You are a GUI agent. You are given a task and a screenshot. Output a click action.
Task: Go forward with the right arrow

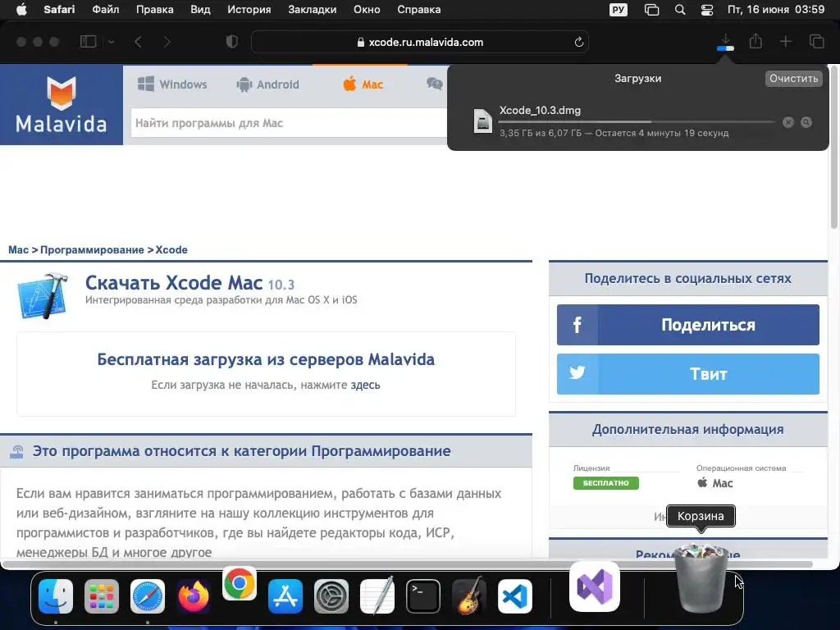click(167, 42)
